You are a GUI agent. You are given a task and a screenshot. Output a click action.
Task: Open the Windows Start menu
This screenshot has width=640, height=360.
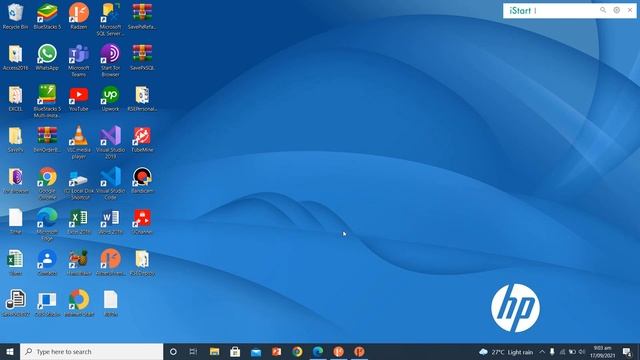10,351
